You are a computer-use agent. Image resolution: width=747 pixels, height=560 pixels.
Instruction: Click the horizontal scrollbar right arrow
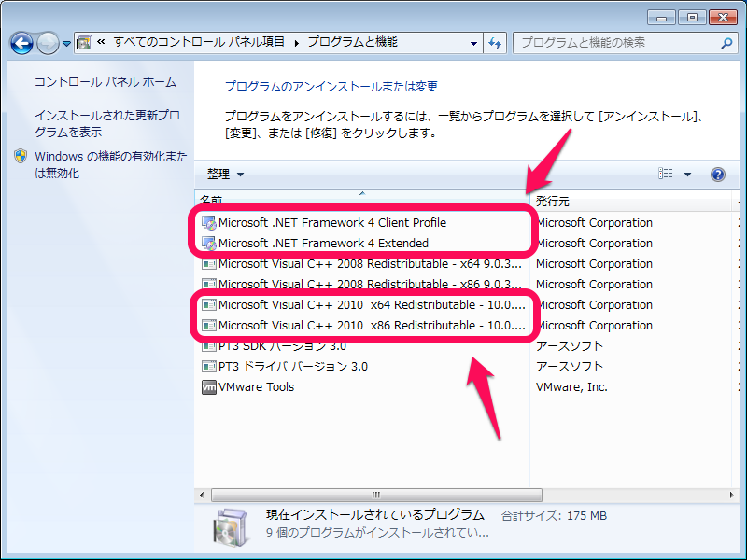[x=732, y=495]
